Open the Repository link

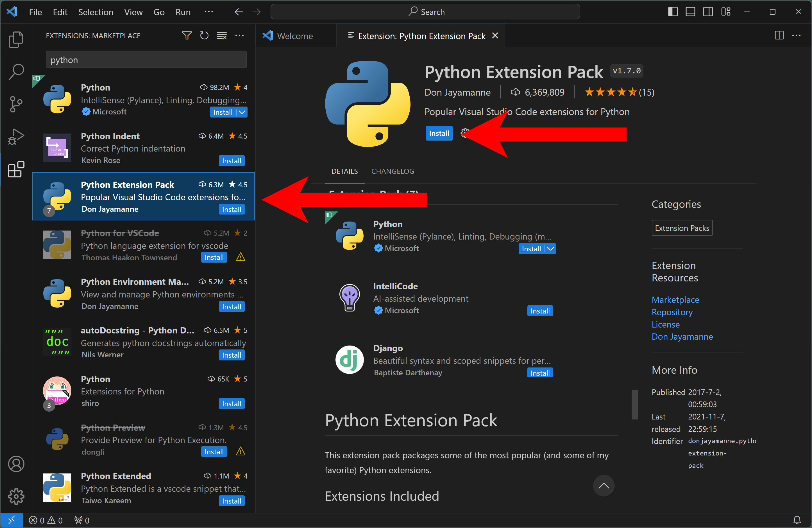[672, 312]
